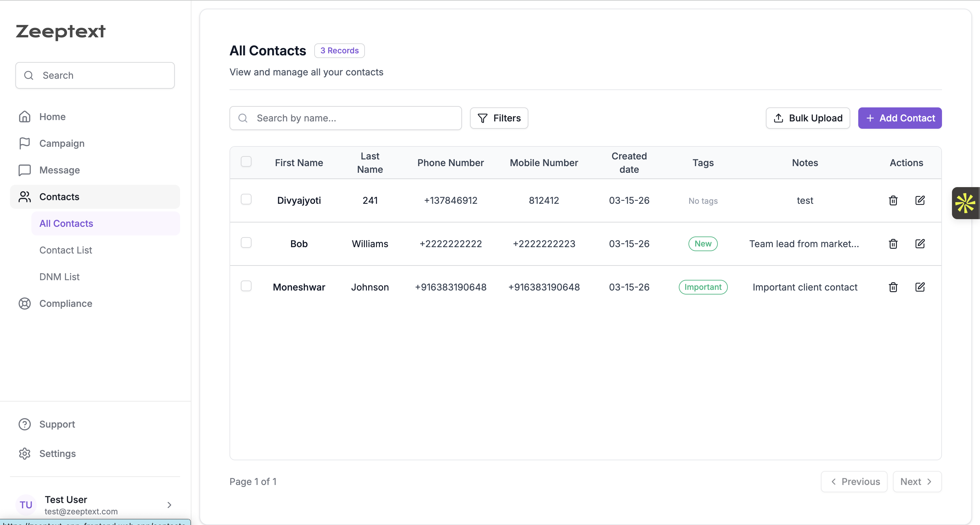Open Contact List submenu item
The height and width of the screenshot is (525, 980).
pos(105,250)
